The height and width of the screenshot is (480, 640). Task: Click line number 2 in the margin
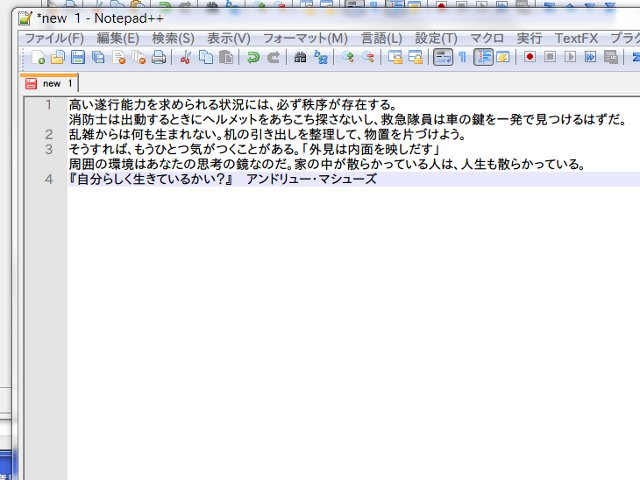(49, 134)
